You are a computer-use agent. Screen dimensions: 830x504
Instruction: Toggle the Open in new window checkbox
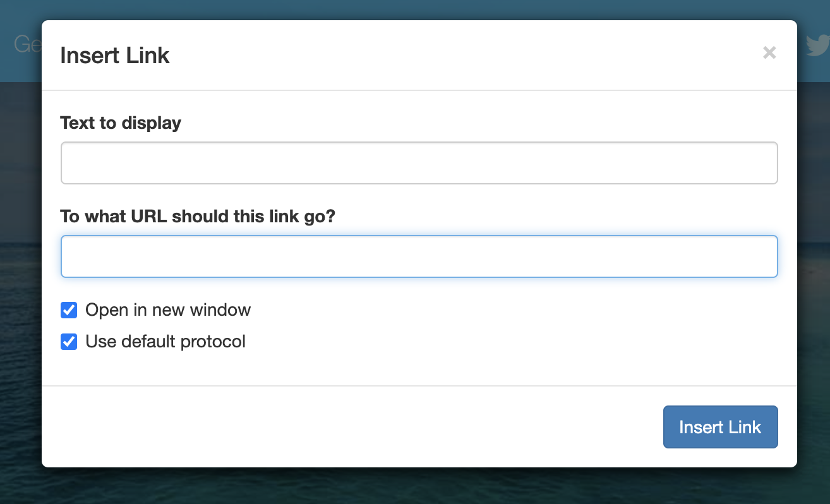pos(68,309)
